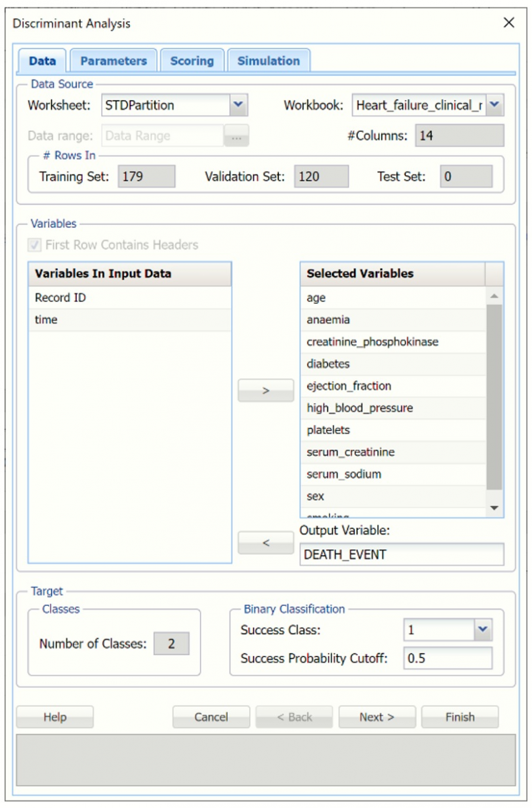Viewport: 532px width, 808px height.
Task: Click the Success Probability Cutoff field
Action: pyautogui.click(x=447, y=658)
